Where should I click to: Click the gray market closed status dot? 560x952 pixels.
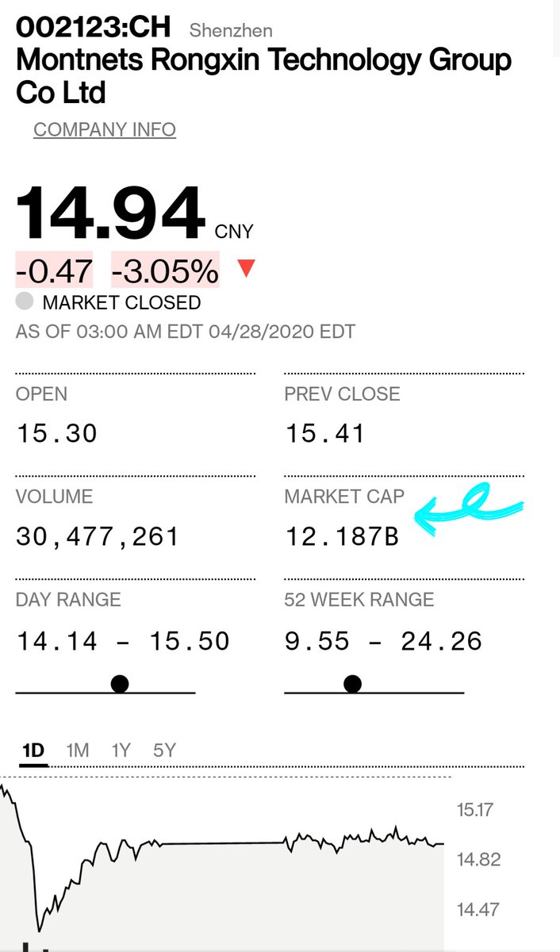click(25, 301)
